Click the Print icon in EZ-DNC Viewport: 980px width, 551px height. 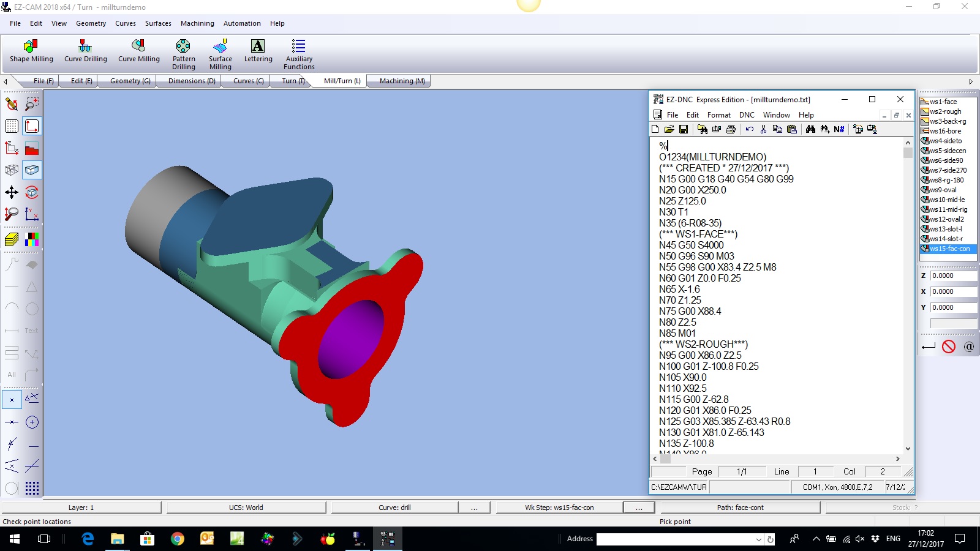pyautogui.click(x=731, y=129)
